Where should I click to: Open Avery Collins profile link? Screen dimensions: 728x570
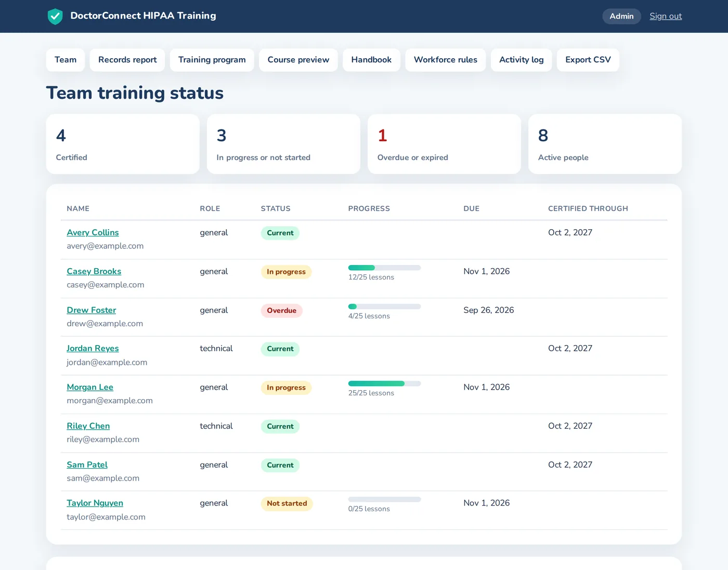(x=93, y=232)
